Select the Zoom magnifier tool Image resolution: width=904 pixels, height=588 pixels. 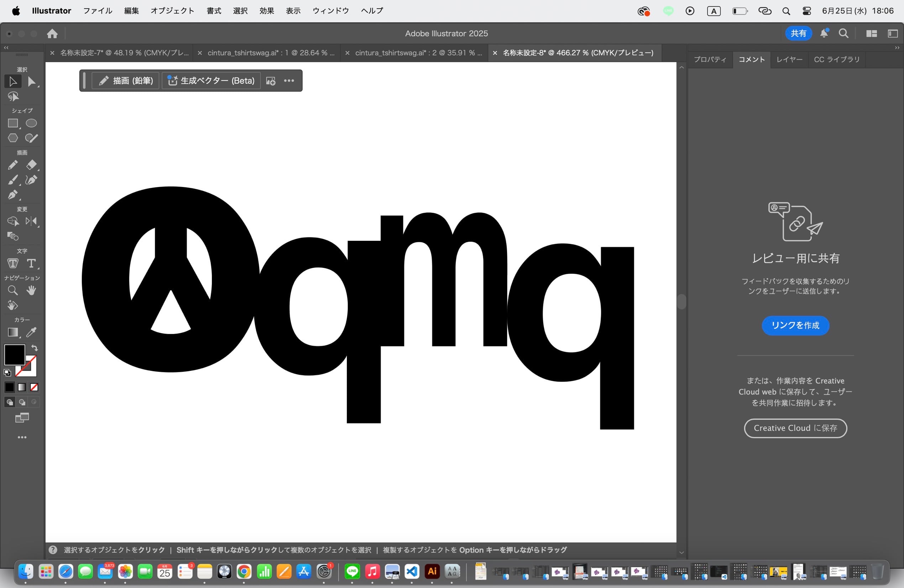click(12, 291)
